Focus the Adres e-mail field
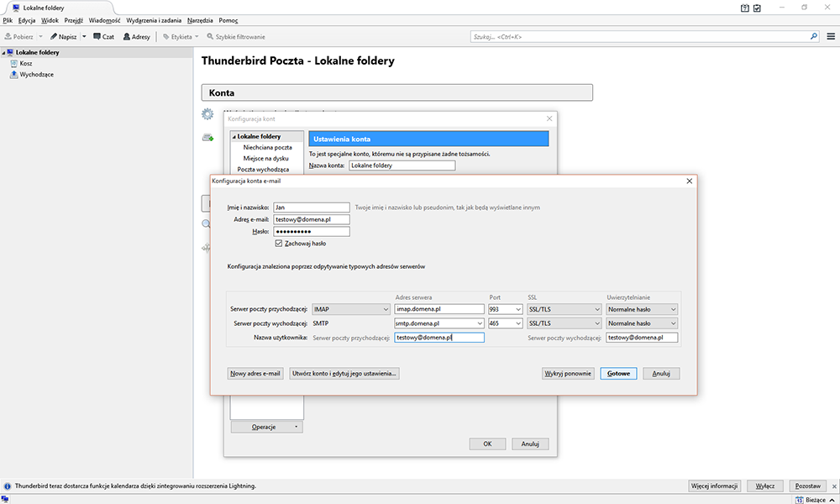This screenshot has width=840, height=504. coord(312,219)
